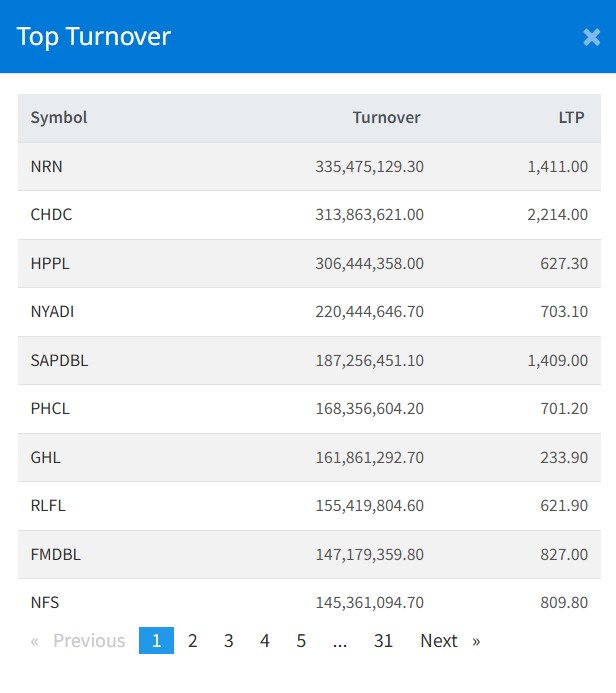Click the LTP column header
Viewport: 616px width, 693px height.
click(572, 118)
